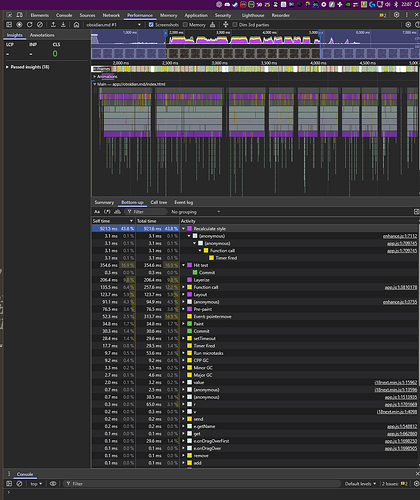Sort by the Self time column header
Image resolution: width=420 pixels, height=500 pixels.
coord(113,221)
